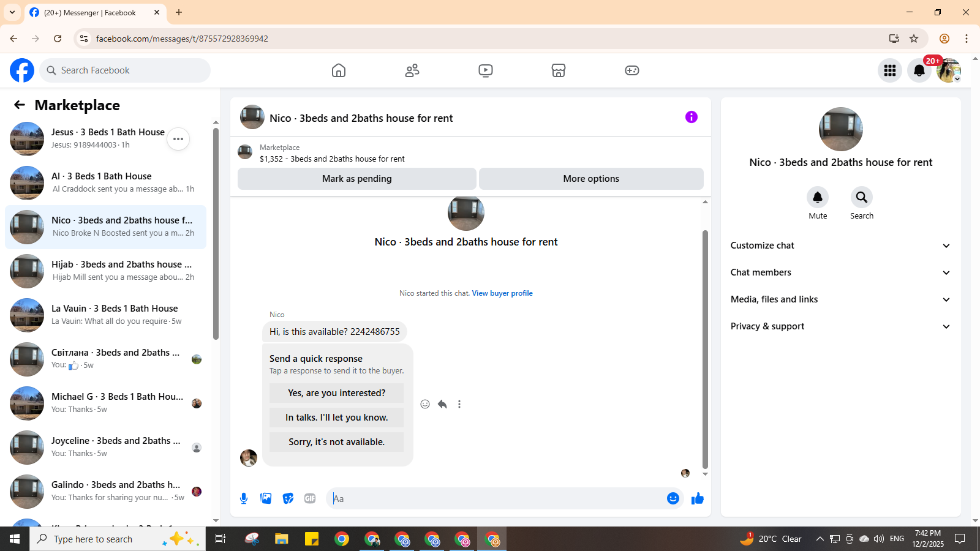Open Gaming icon in top navigation
This screenshot has width=980, height=551.
632,70
